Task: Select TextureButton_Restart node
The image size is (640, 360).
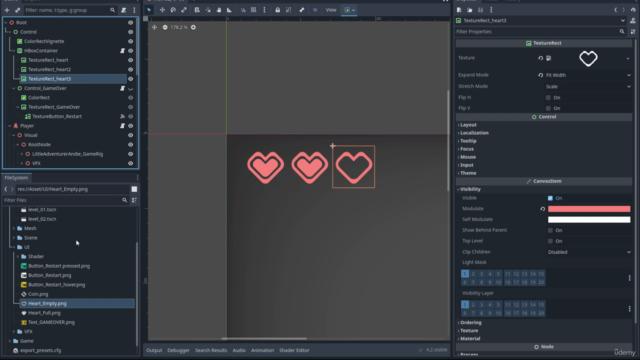Action: pyautogui.click(x=57, y=116)
